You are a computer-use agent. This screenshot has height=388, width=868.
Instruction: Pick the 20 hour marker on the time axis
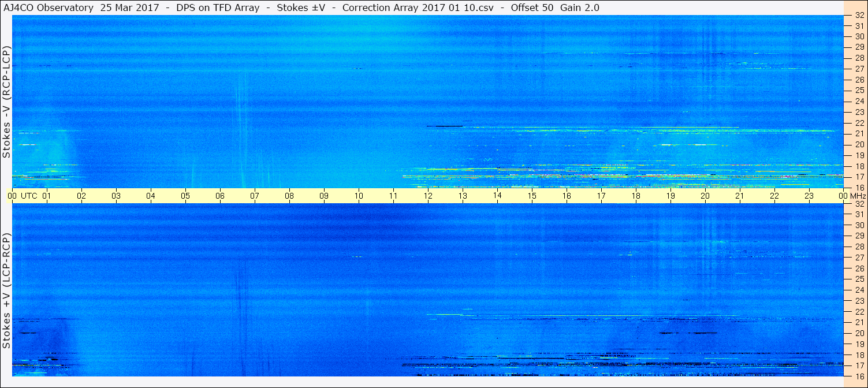coord(705,196)
